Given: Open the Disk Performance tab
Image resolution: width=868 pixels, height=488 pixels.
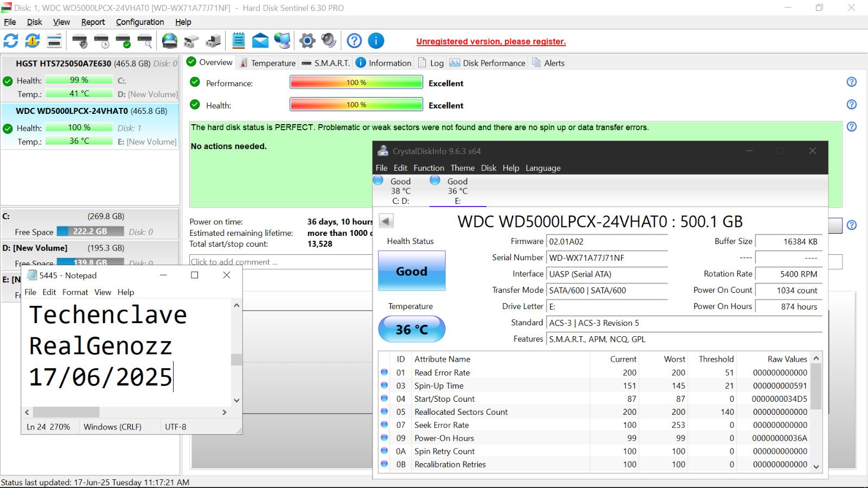Looking at the screenshot, I should tap(488, 63).
